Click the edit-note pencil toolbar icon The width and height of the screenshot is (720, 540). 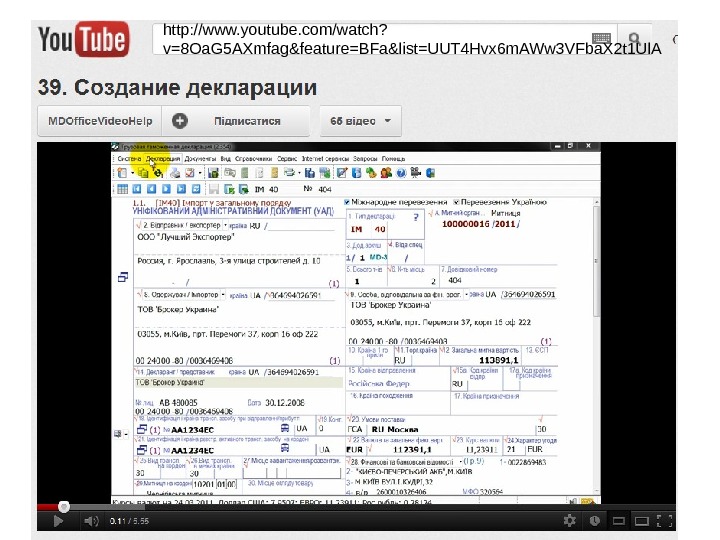pos(342,173)
